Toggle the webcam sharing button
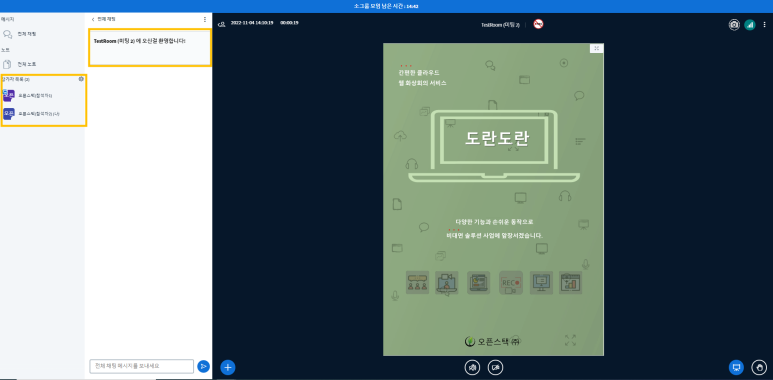This screenshot has height=380, width=773. [495, 367]
